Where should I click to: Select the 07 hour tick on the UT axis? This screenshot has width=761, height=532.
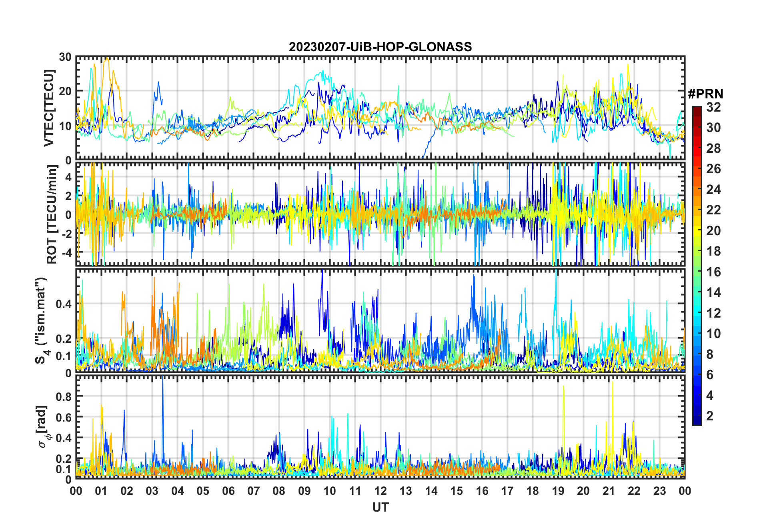point(254,491)
